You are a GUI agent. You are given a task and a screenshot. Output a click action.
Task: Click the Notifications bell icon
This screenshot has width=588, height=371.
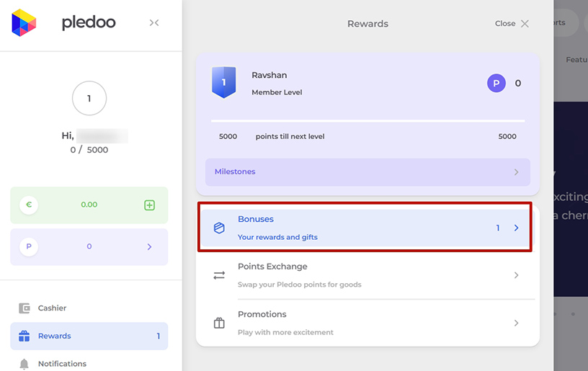coord(24,364)
